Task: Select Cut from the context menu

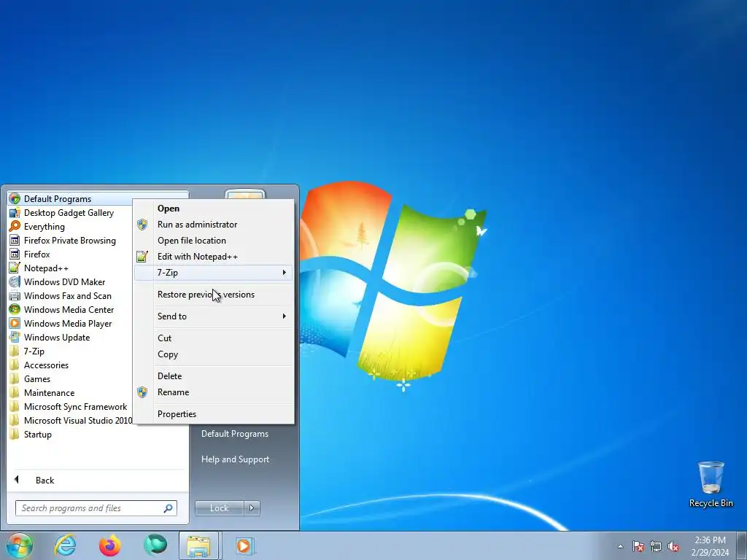Action: pos(214,338)
